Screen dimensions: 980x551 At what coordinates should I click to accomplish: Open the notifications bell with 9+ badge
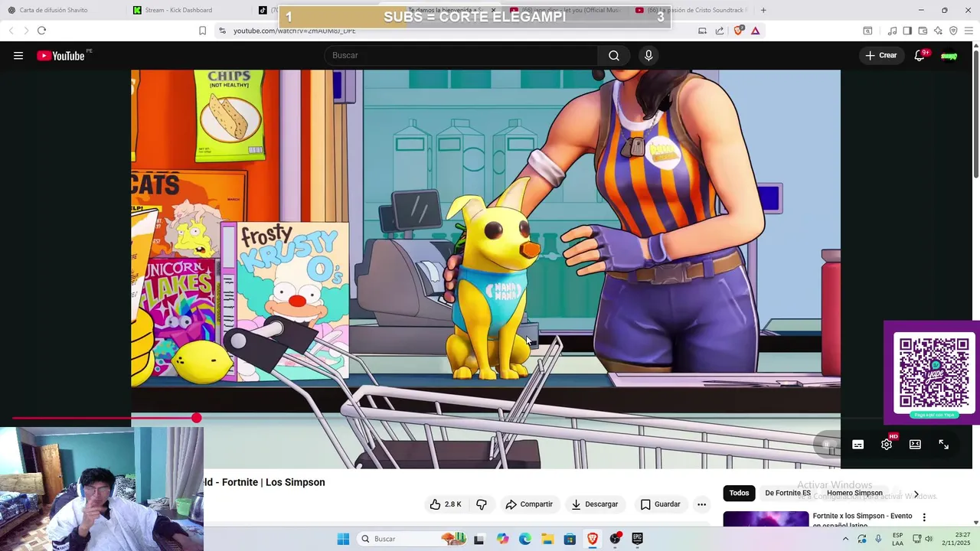(920, 55)
